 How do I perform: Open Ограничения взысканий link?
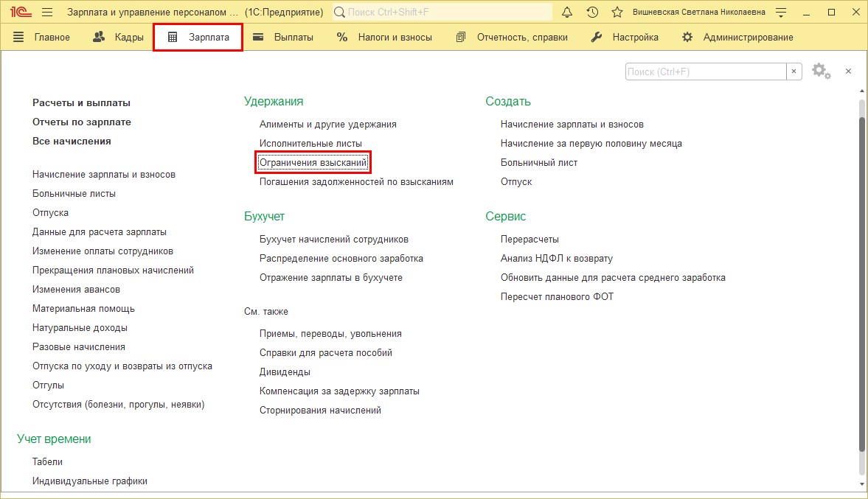coord(313,162)
